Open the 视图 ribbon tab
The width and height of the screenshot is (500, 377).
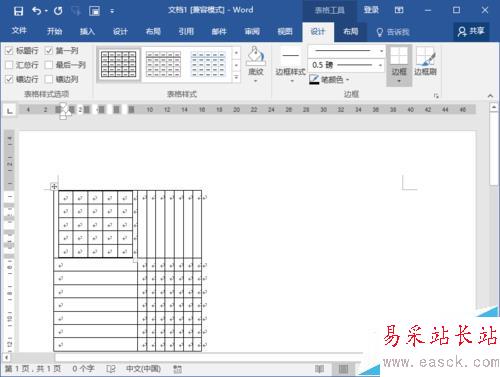tap(285, 31)
